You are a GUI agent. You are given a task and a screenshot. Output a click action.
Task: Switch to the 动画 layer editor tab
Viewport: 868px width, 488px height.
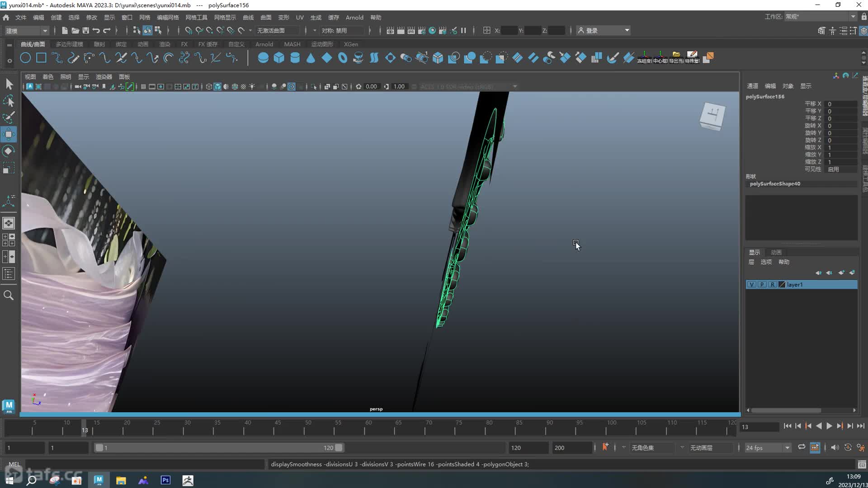coord(776,252)
